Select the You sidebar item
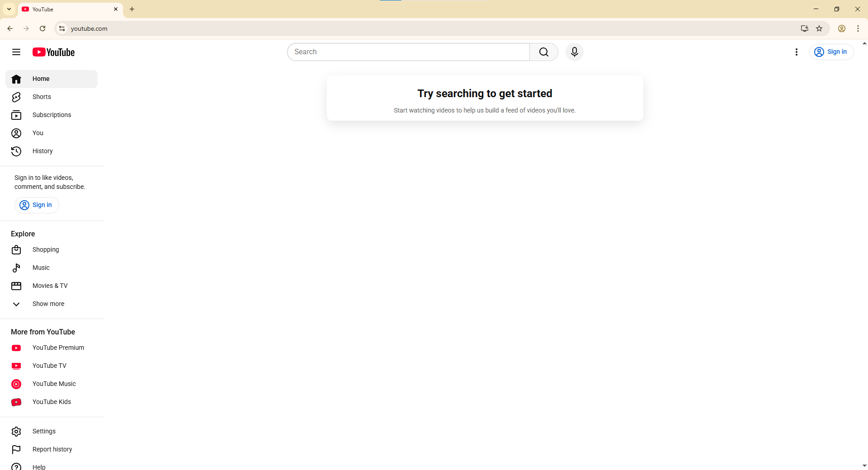The width and height of the screenshot is (868, 470). point(38,133)
